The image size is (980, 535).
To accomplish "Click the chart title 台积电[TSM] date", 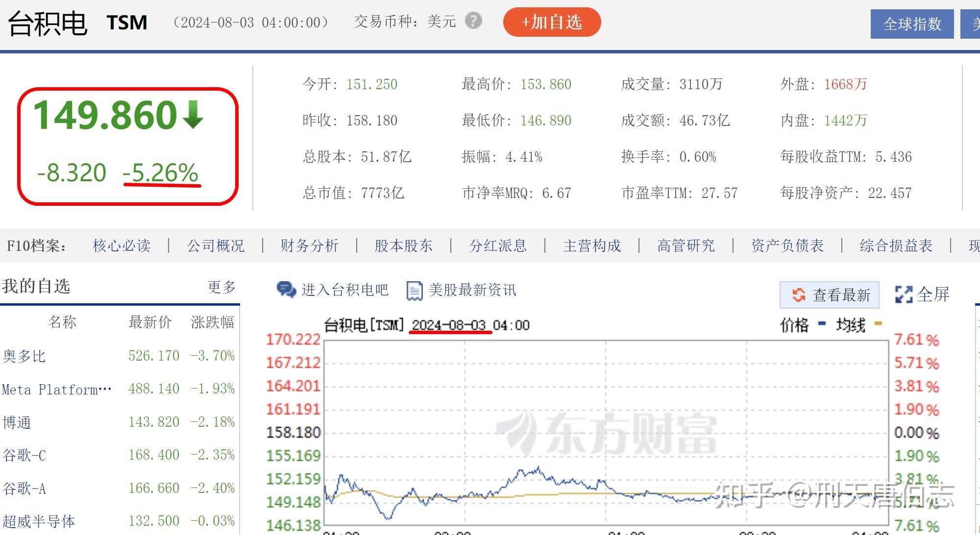I will 427,325.
